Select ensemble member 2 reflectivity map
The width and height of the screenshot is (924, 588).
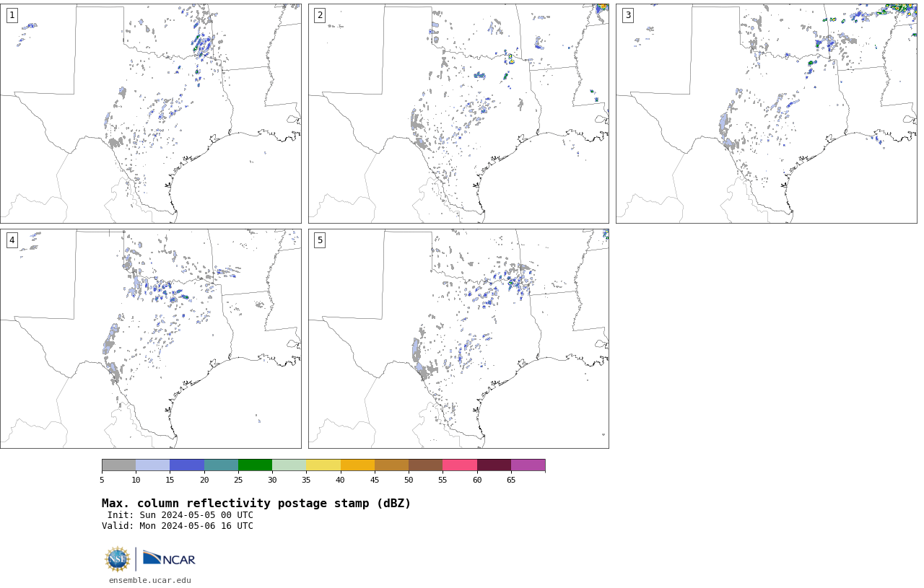point(458,113)
